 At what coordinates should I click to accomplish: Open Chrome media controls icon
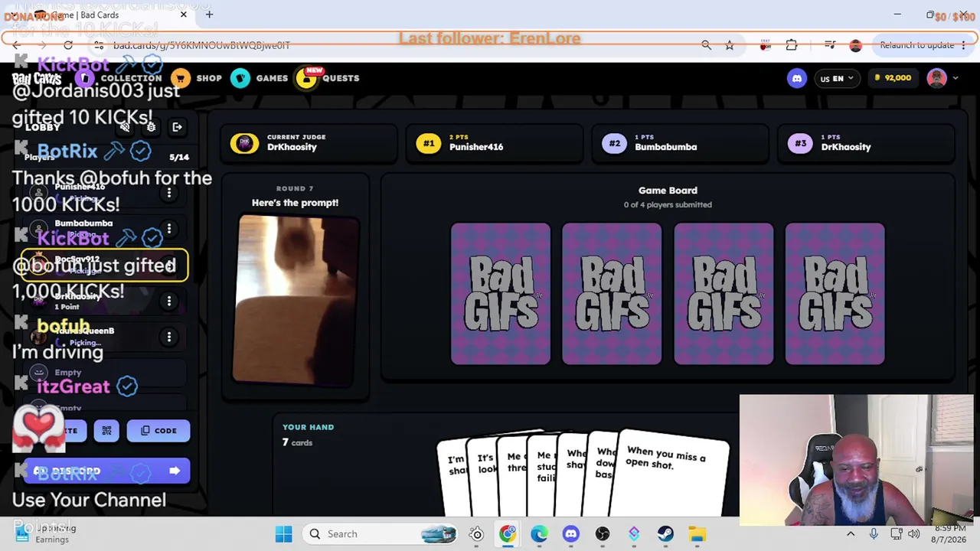pos(830,45)
